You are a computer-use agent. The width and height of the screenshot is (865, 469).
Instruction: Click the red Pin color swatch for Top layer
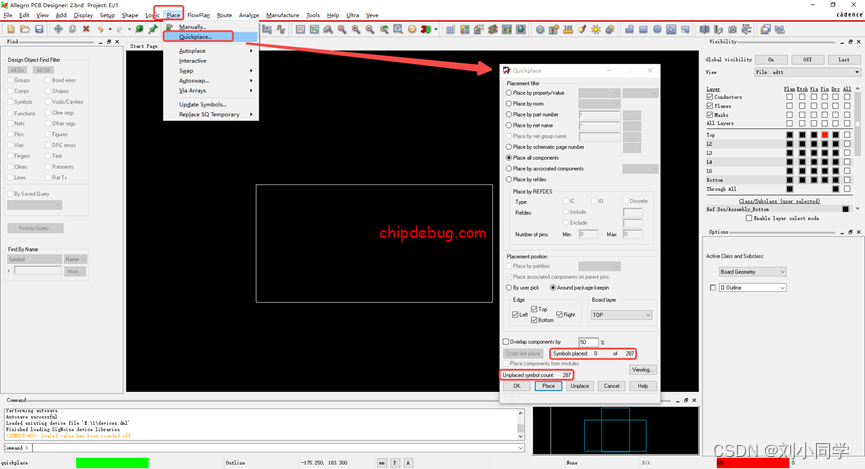824,134
